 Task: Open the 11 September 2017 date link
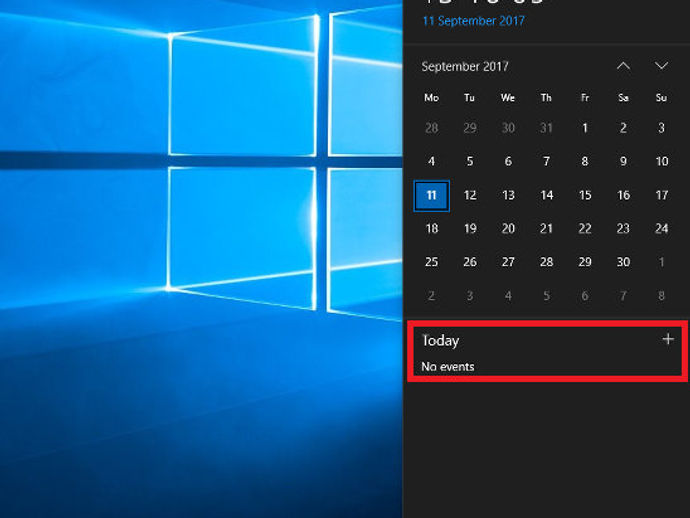coord(473,21)
